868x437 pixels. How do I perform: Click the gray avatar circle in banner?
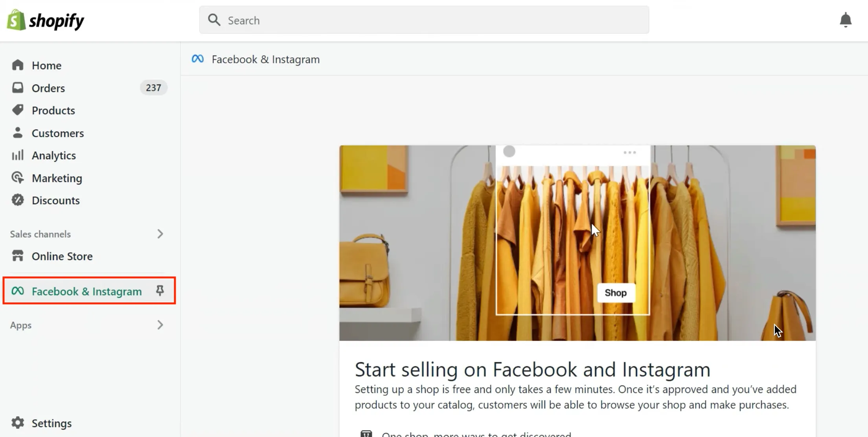click(509, 151)
